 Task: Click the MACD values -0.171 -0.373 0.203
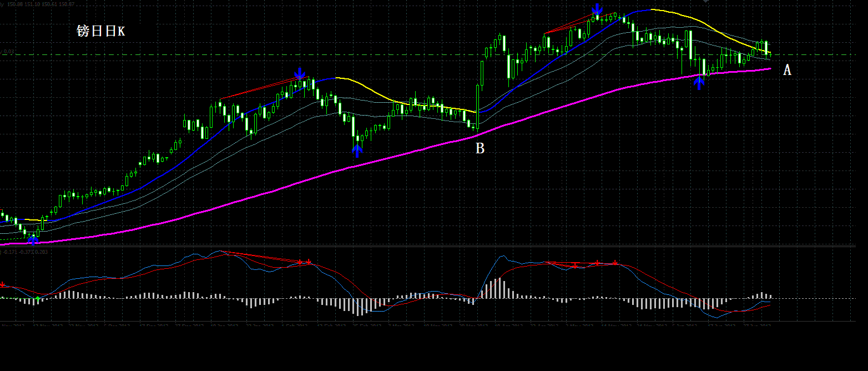(x=27, y=252)
